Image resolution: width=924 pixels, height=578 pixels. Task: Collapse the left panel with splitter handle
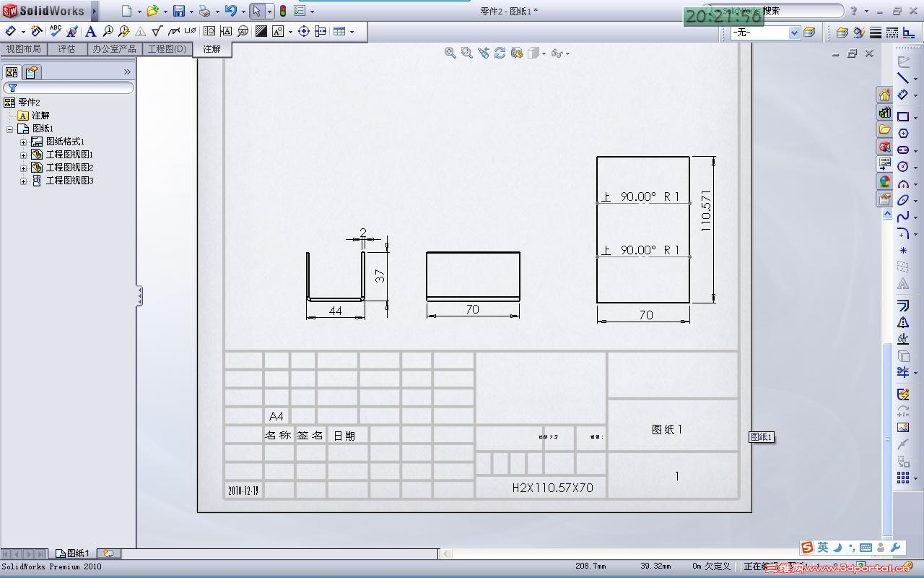pyautogui.click(x=139, y=296)
